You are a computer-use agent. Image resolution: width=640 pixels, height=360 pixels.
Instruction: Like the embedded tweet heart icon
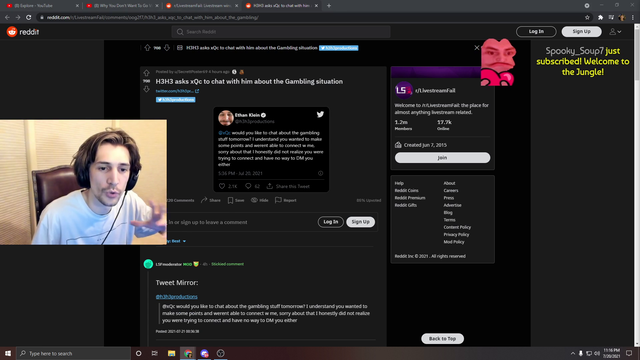pos(222,186)
